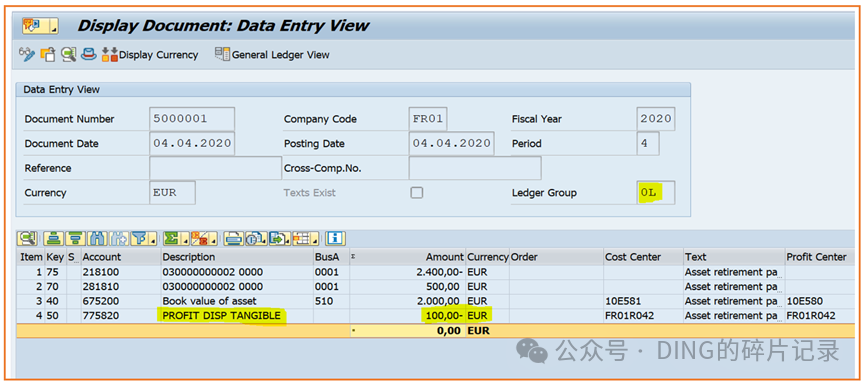This screenshot has width=867, height=385.
Task: Click the amount 500,00
Action: [x=443, y=287]
